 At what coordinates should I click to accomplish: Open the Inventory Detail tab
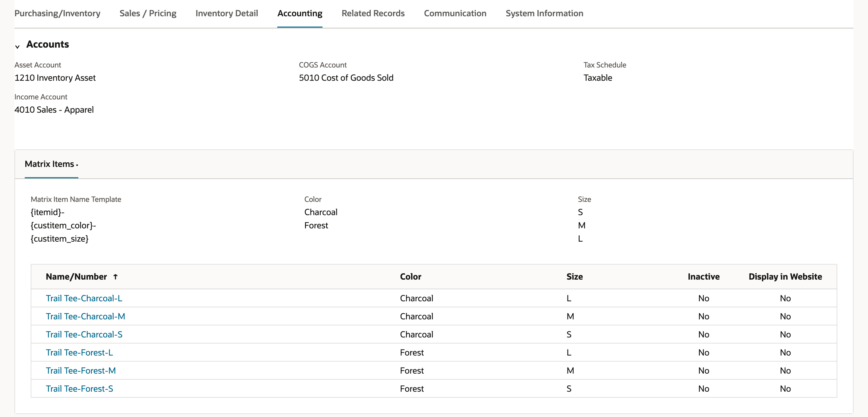(x=227, y=13)
